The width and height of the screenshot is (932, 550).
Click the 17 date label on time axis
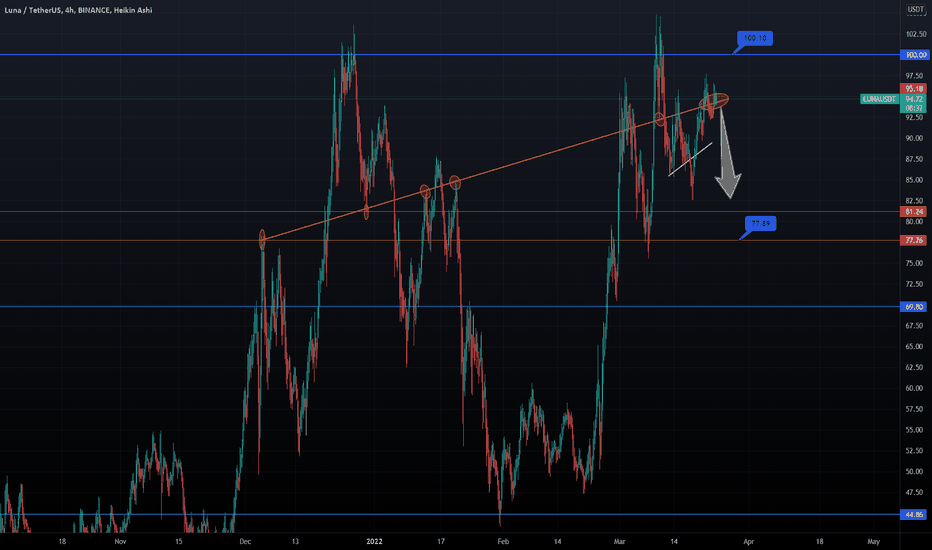(x=440, y=541)
